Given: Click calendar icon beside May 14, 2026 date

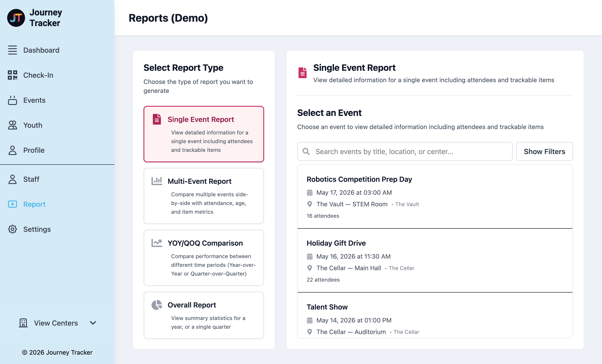Looking at the screenshot, I should pos(309,320).
